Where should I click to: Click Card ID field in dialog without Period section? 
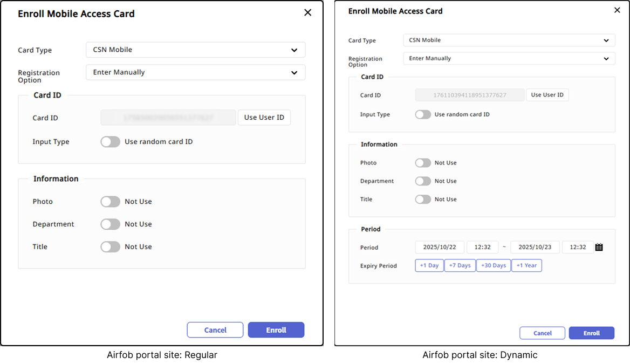click(168, 118)
